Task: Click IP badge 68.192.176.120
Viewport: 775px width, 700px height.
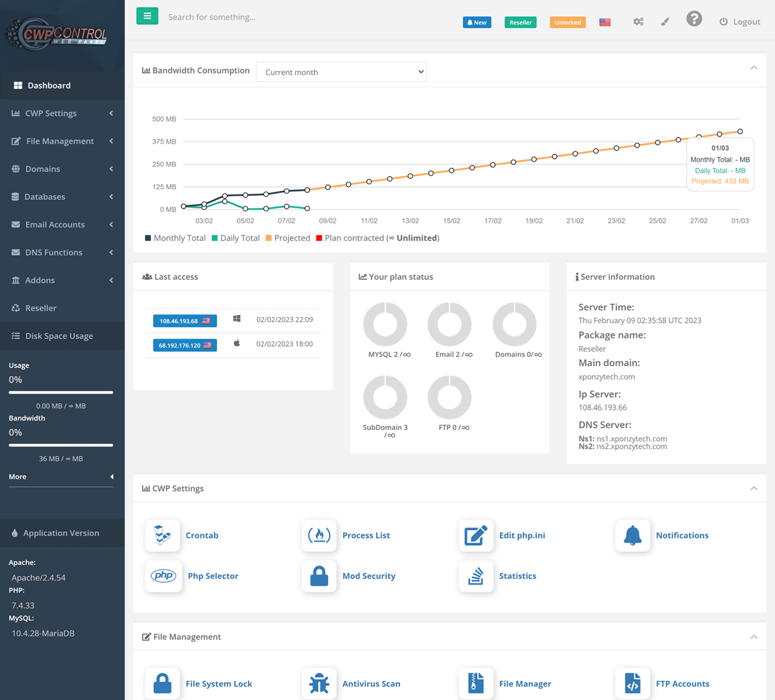Action: [x=185, y=345]
